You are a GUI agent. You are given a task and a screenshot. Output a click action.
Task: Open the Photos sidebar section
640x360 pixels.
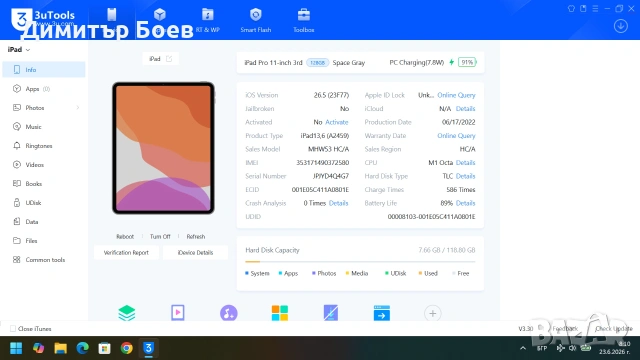point(44,108)
